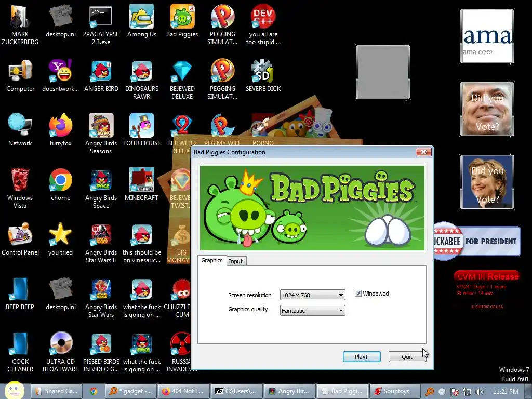
Task: Click the blank gray desktop gadget
Action: pyautogui.click(x=383, y=72)
